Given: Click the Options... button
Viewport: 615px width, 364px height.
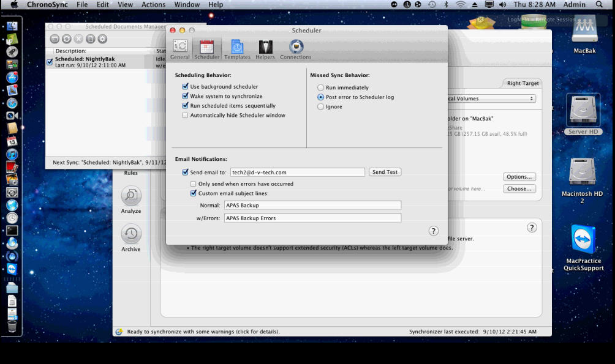Looking at the screenshot, I should pyautogui.click(x=519, y=177).
